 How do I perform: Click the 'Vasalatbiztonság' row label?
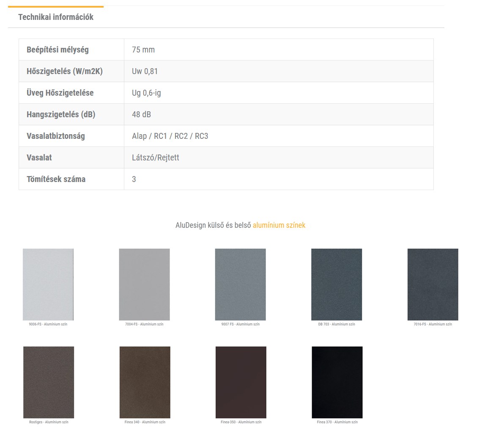56,136
